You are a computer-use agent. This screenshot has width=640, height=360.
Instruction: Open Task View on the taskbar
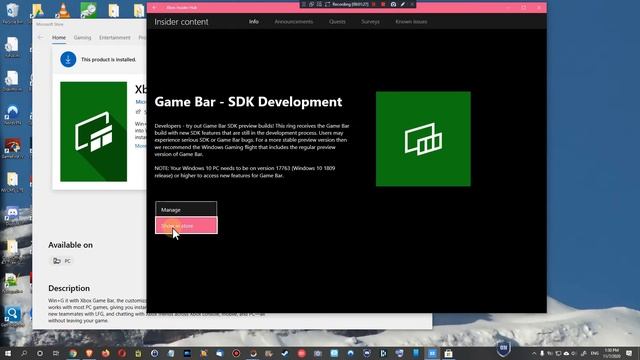tap(56, 353)
